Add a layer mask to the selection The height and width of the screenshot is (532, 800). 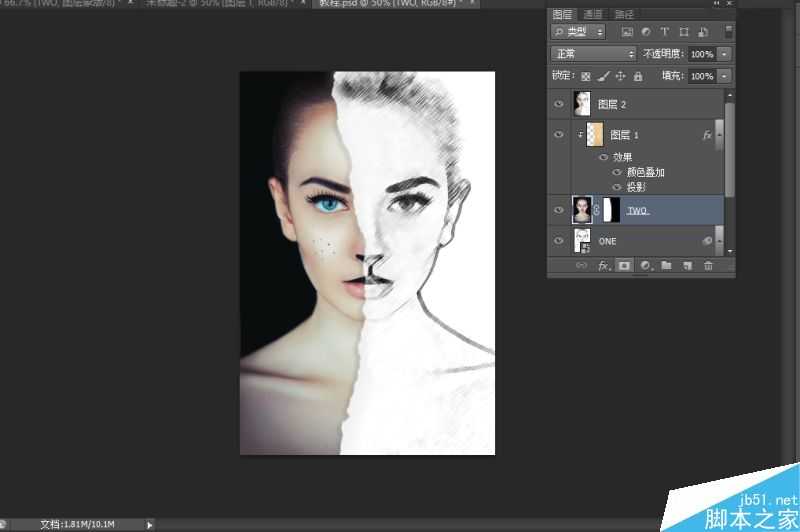(624, 266)
